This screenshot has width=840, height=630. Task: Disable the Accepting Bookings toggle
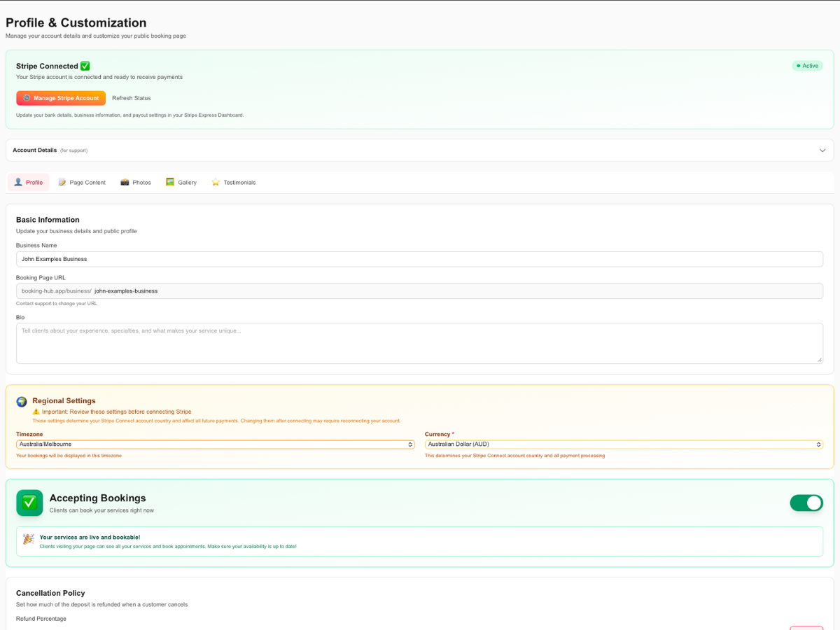pyautogui.click(x=806, y=503)
